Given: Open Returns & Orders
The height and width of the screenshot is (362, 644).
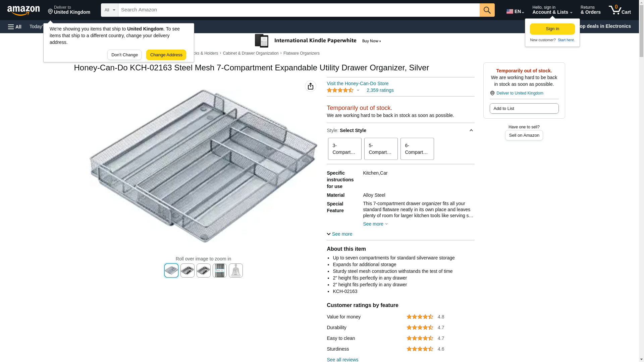Looking at the screenshot, I should 590,10.
